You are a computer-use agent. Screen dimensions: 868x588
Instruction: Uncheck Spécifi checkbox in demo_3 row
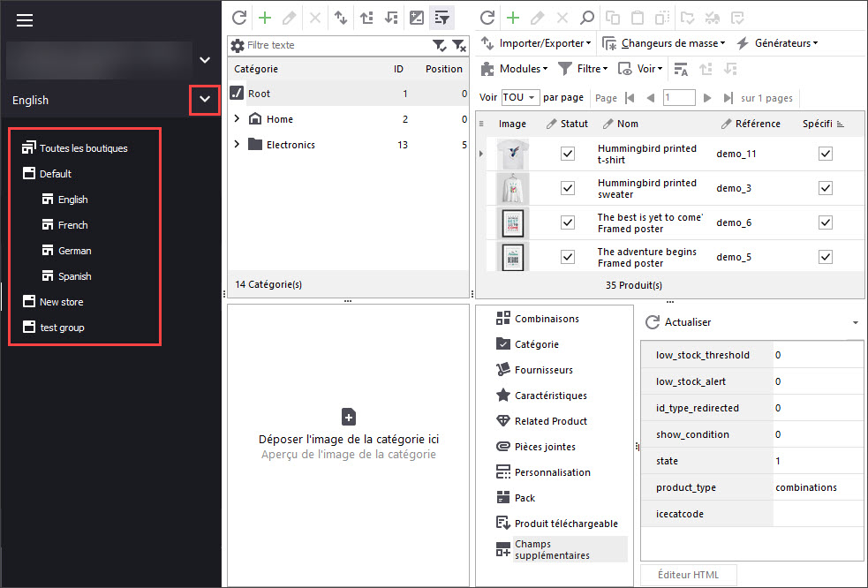click(826, 188)
